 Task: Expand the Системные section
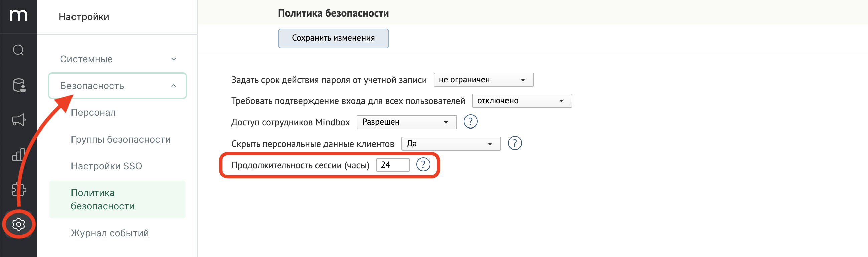click(x=118, y=59)
